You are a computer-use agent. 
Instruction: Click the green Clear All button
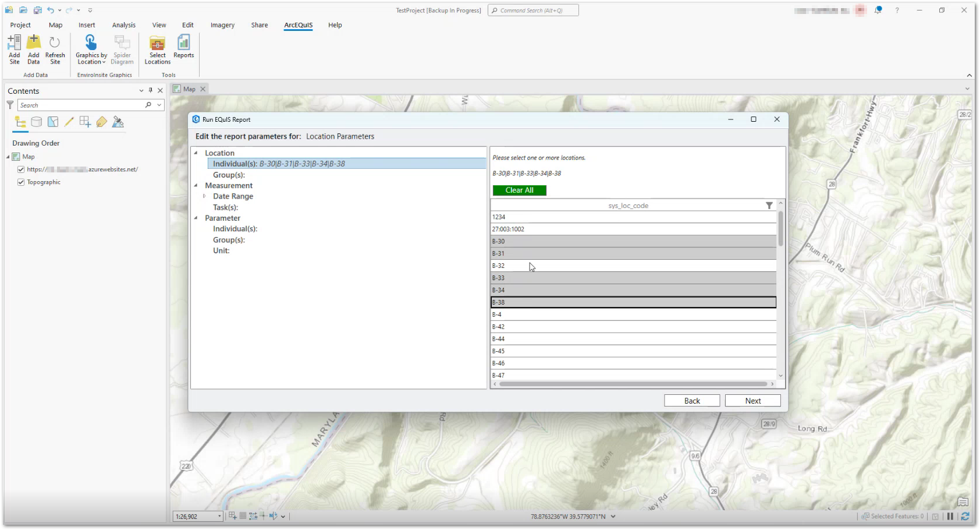[x=520, y=190]
